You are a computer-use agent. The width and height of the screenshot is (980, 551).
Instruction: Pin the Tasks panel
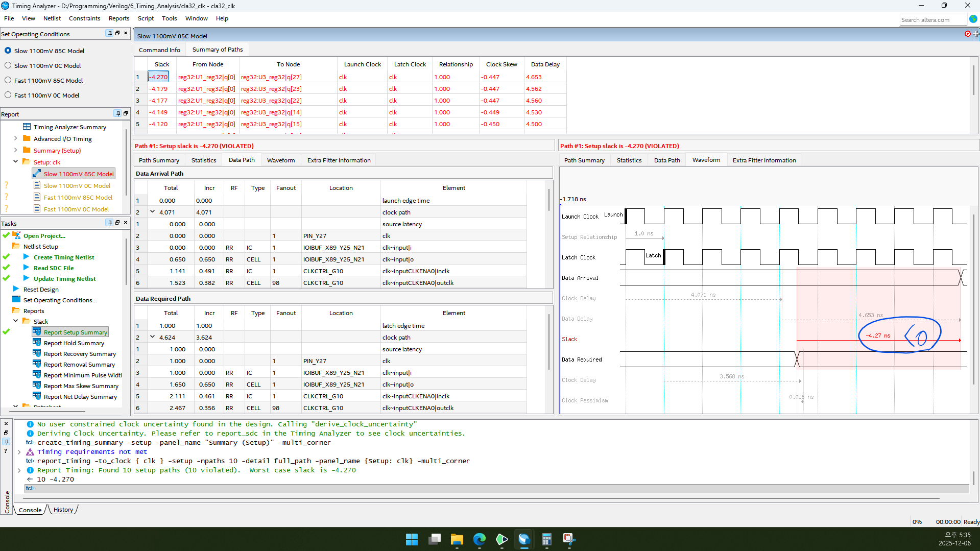tap(109, 223)
